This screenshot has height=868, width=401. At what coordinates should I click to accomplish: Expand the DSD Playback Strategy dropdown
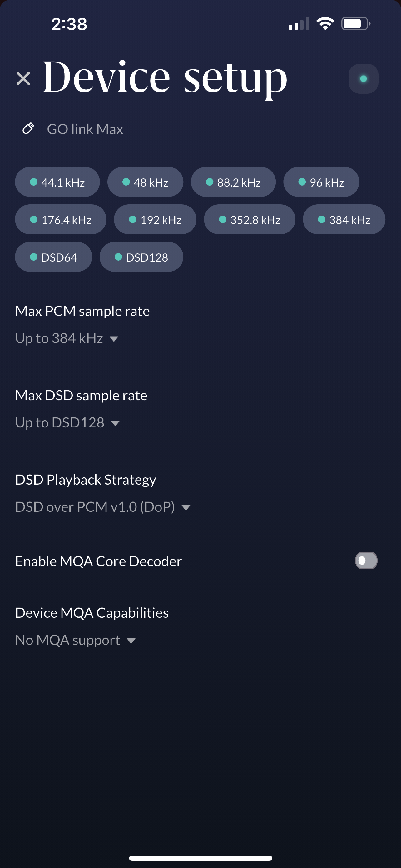click(x=103, y=507)
